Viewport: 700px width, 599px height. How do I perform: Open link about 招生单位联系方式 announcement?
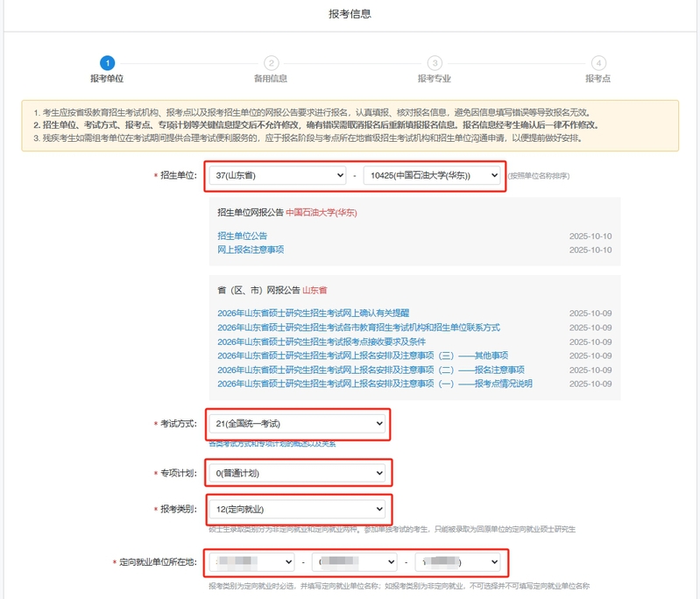[358, 328]
